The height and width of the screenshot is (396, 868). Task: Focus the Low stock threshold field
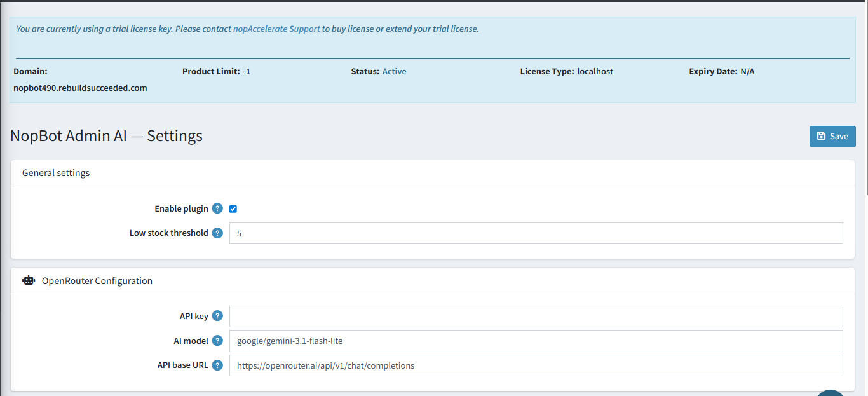click(x=536, y=233)
